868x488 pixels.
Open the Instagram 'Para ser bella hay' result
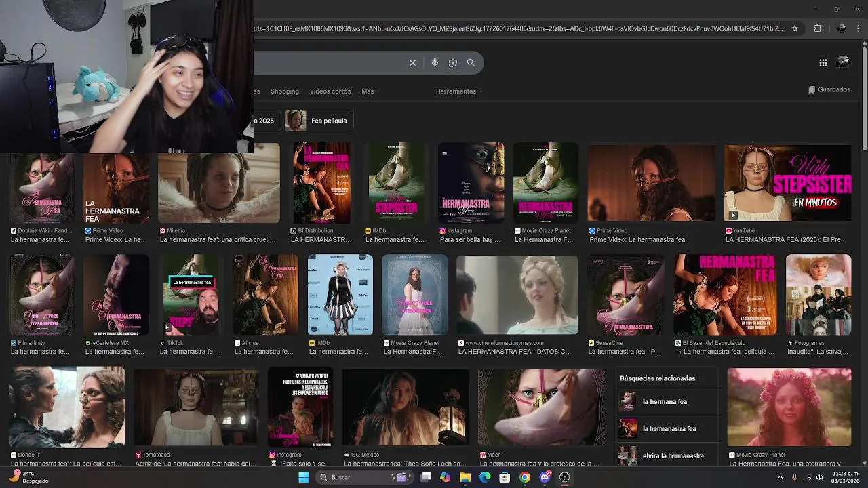471,183
